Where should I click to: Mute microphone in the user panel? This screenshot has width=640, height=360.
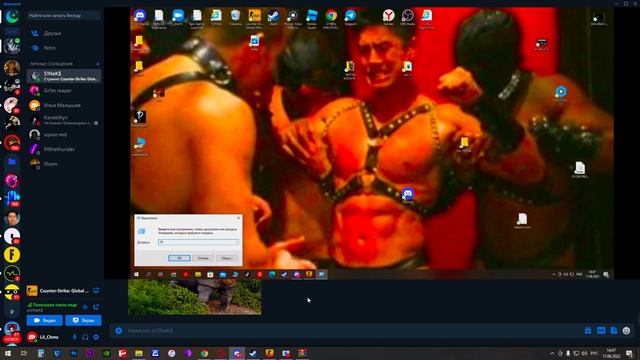[x=74, y=337]
